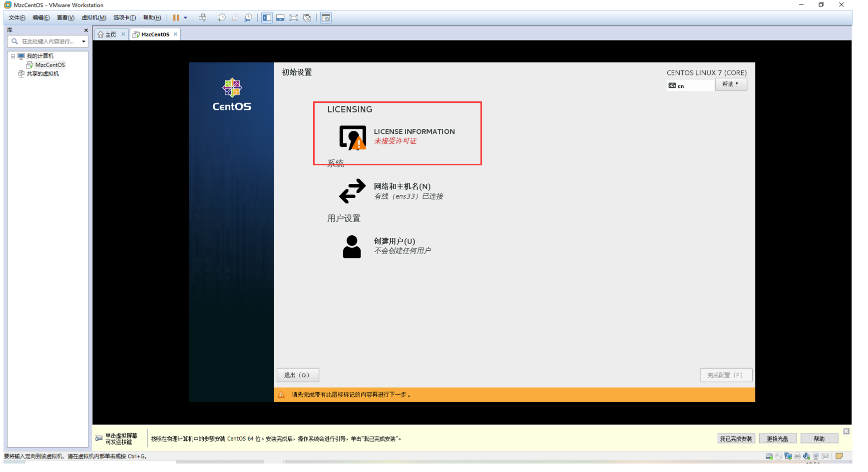Toggle console view toolbar icon

(326, 17)
